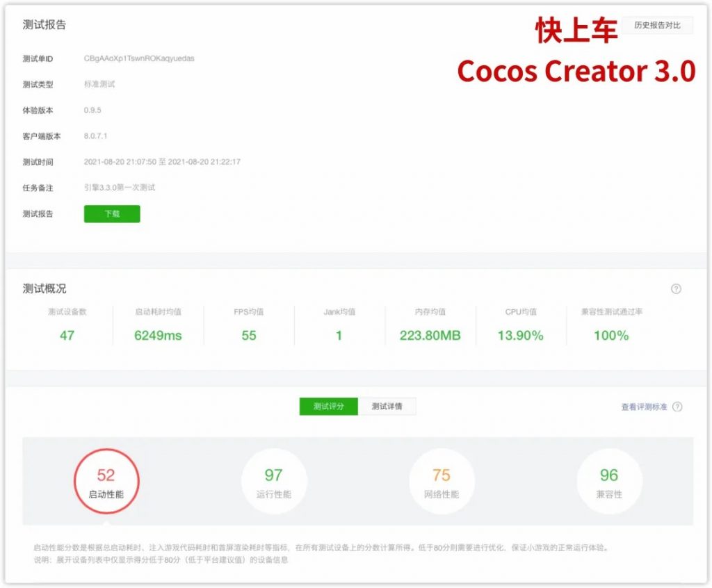Click the 启动性能分数 description paragraph

coord(321,548)
